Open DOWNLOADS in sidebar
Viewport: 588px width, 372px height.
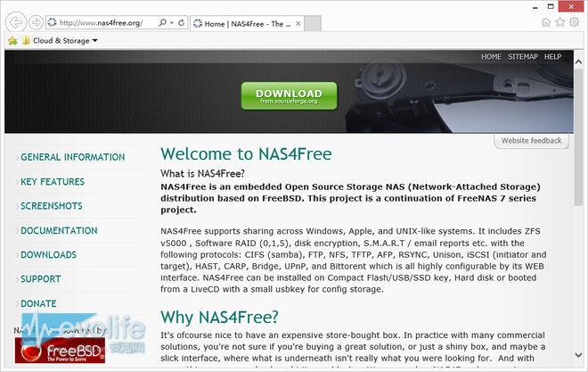[x=48, y=255]
